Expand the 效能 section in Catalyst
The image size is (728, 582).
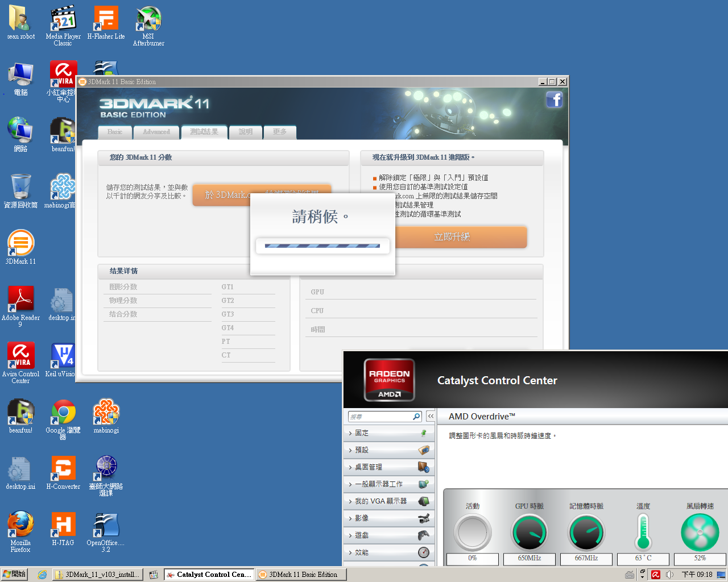click(x=388, y=552)
